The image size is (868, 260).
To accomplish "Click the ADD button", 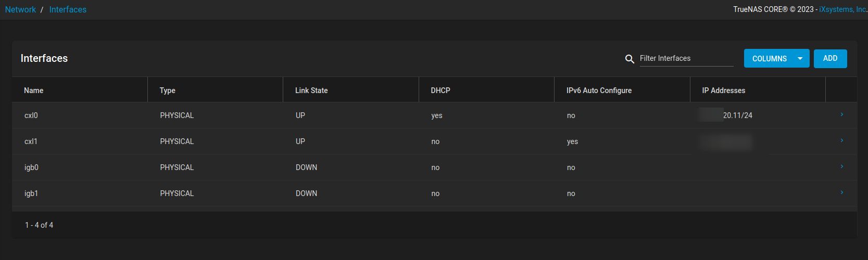I will [x=830, y=58].
